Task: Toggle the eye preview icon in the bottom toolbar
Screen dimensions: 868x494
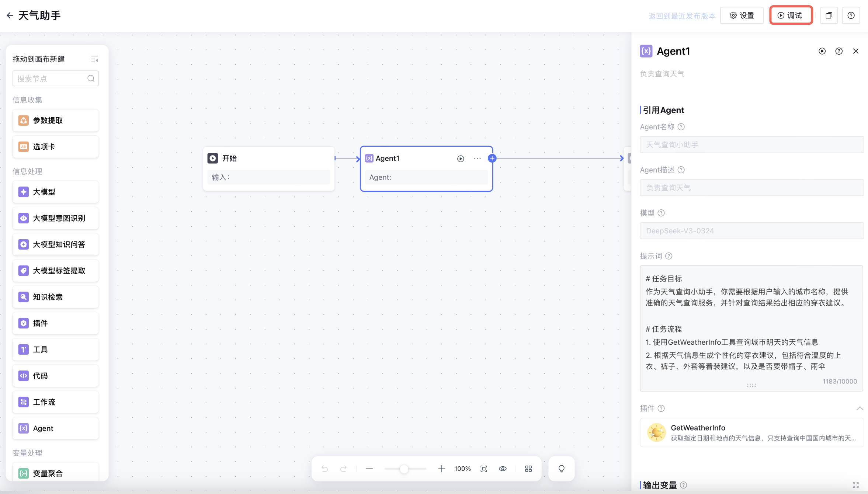Action: [503, 469]
